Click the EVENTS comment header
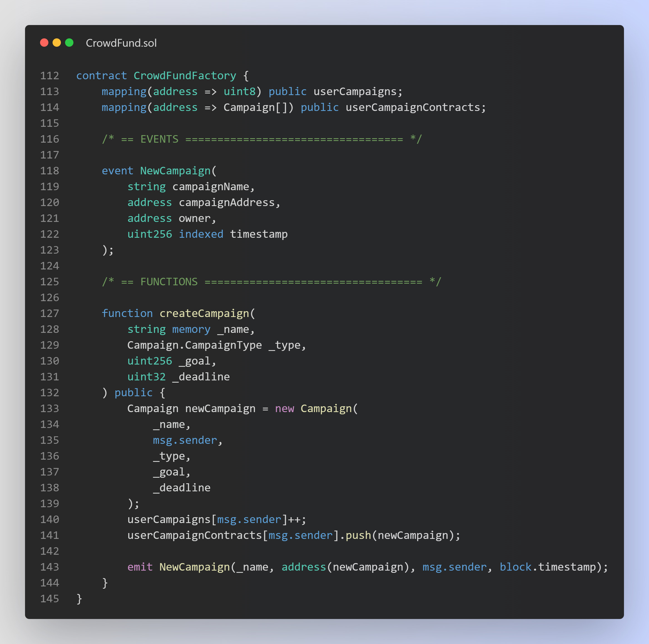 [262, 139]
